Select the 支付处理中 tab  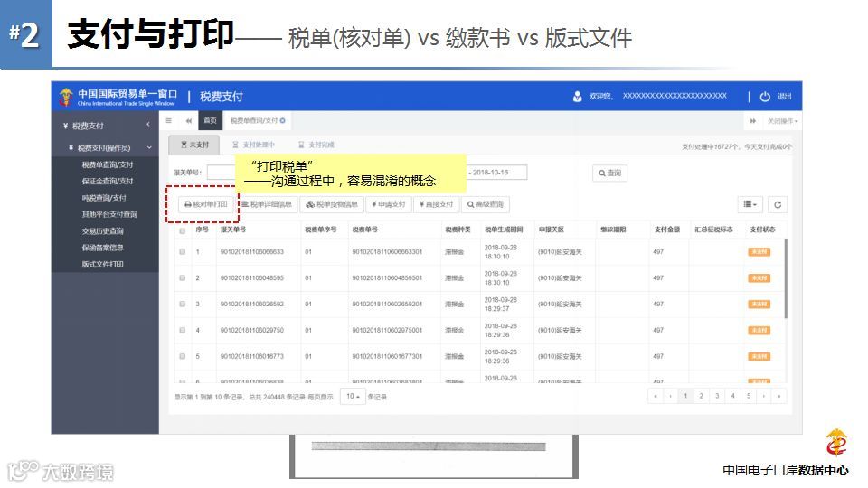pyautogui.click(x=253, y=145)
